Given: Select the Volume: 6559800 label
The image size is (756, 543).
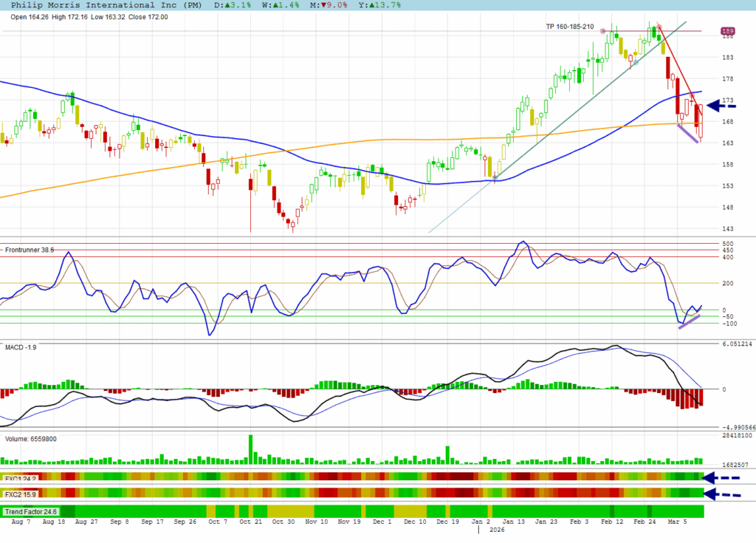Looking at the screenshot, I should tap(31, 439).
